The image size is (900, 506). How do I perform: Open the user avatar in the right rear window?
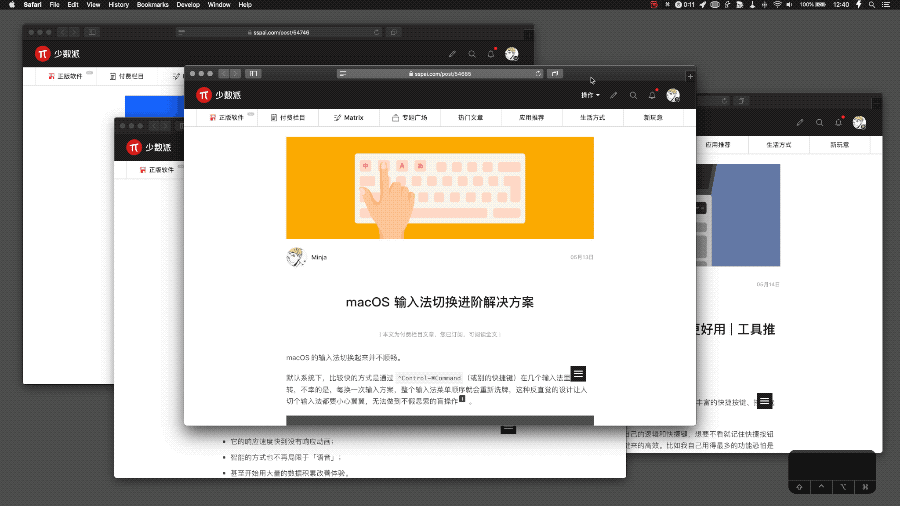coord(859,122)
